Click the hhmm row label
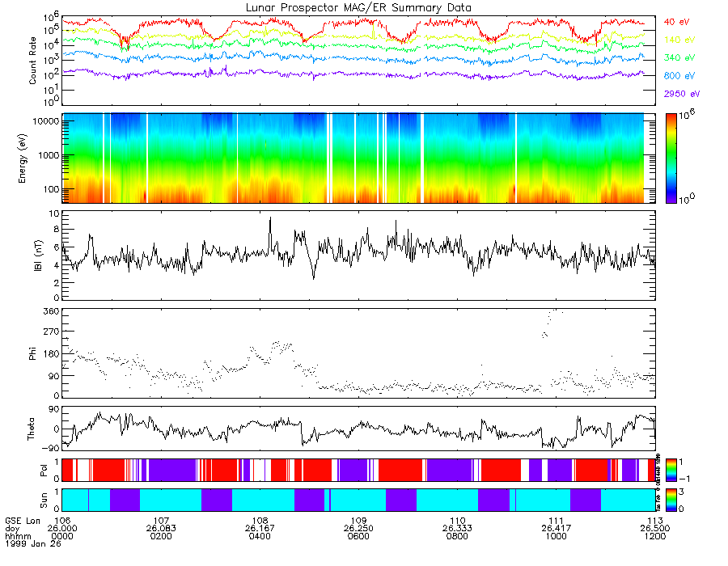Screen dimensions: 728x566 (18, 536)
